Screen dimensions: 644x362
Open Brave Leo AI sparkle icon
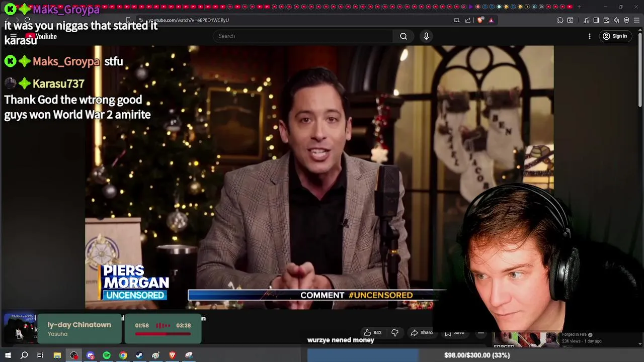click(x=616, y=20)
